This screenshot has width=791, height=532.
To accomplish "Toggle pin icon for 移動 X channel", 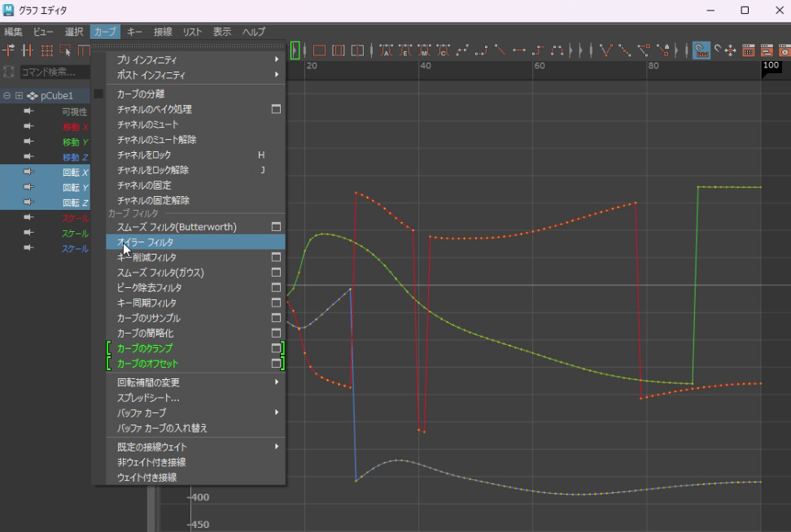I will [28, 126].
